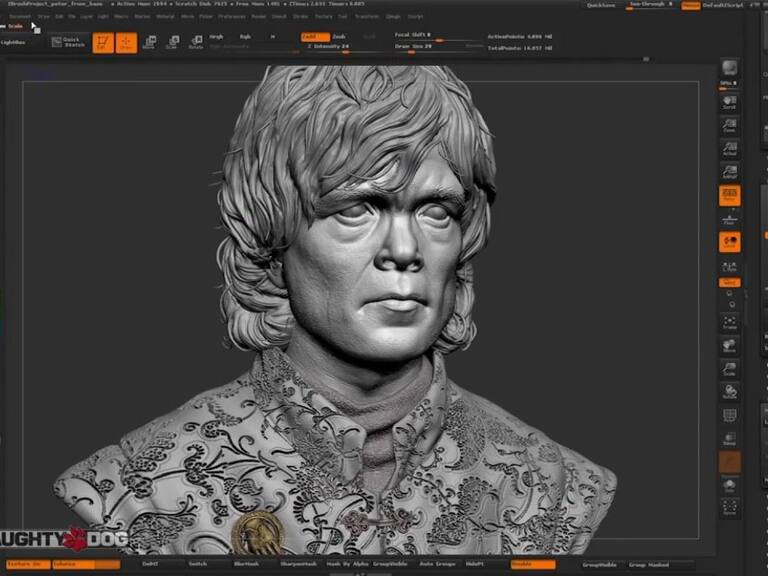Click the Draw Size slider
This screenshot has height=576, width=768.
click(420, 47)
